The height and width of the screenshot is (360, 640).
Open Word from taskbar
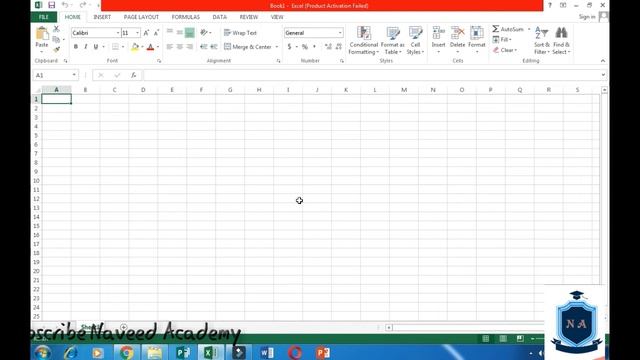(x=267, y=352)
